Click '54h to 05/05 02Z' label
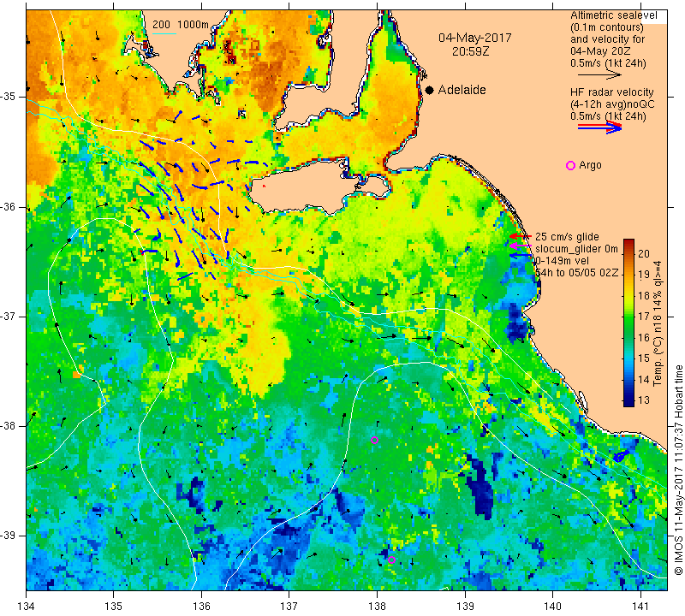This screenshot has height=616, width=685. tap(576, 272)
